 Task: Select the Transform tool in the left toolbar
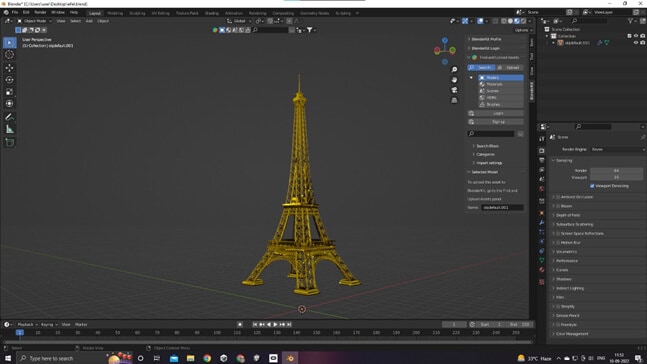(9, 104)
